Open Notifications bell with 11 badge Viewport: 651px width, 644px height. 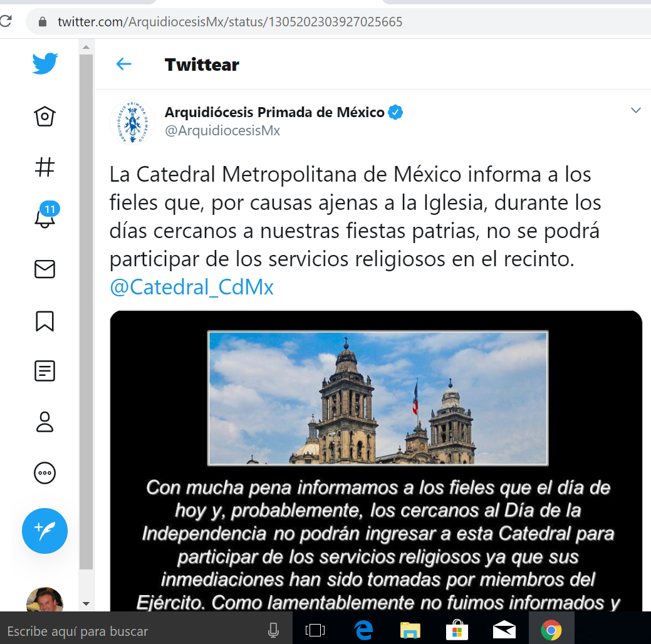(x=45, y=217)
